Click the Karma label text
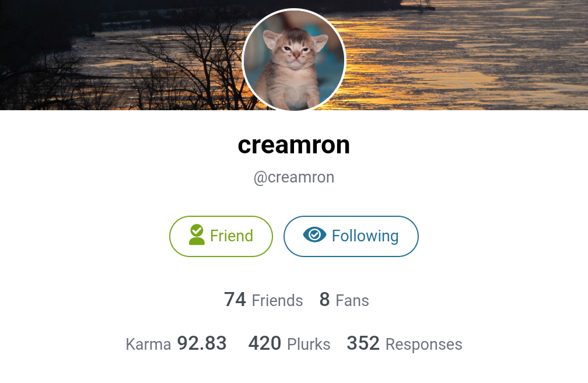Image resolution: width=588 pixels, height=383 pixels. coord(148,344)
